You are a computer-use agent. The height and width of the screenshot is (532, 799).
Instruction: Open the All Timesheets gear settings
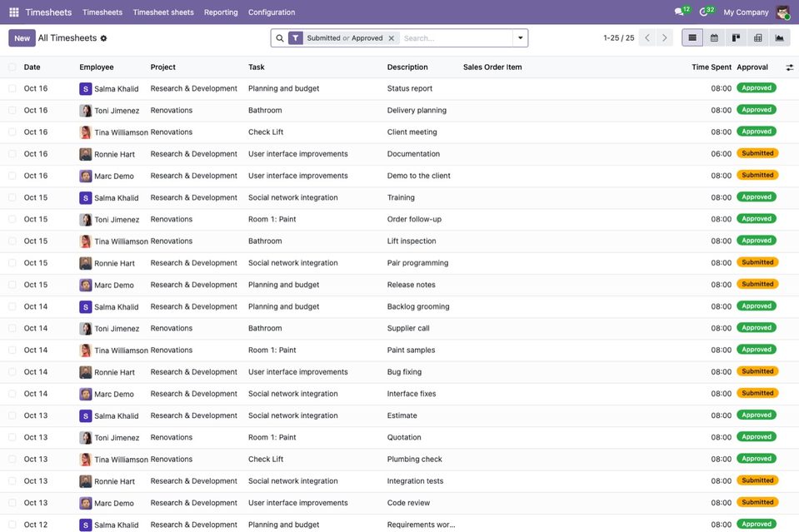tap(103, 38)
